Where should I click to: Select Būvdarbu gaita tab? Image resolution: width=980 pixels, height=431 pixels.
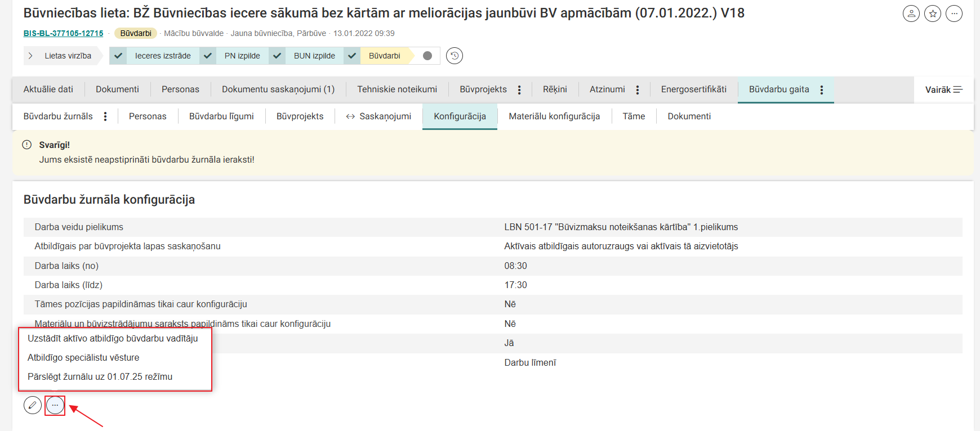779,89
